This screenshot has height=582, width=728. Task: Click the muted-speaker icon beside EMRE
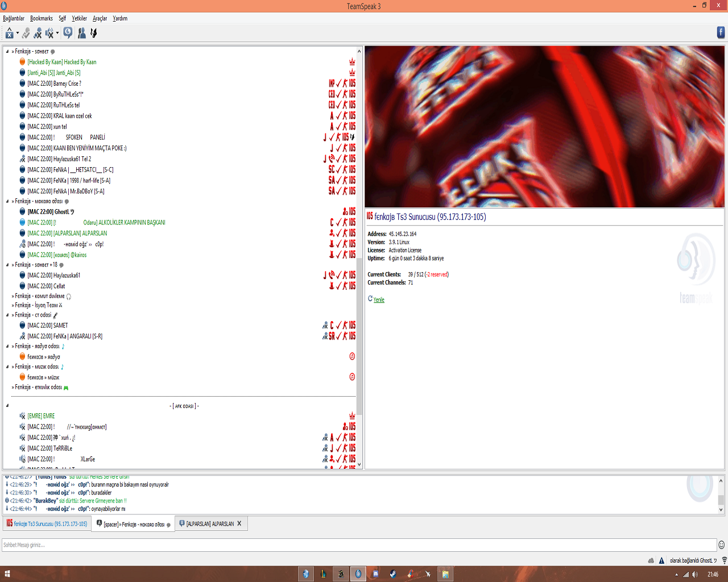pos(22,416)
